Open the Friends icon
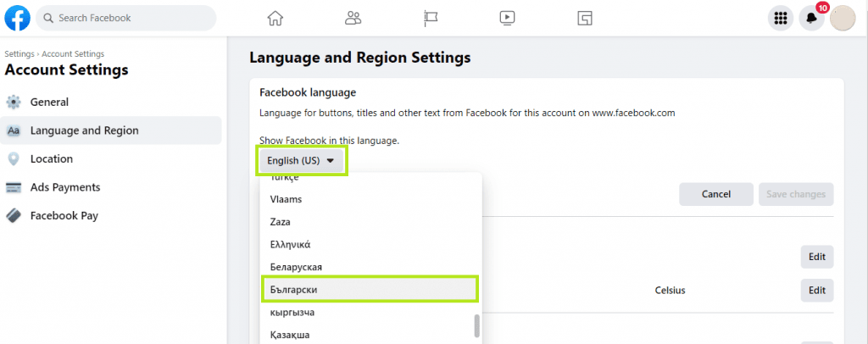 pos(353,19)
